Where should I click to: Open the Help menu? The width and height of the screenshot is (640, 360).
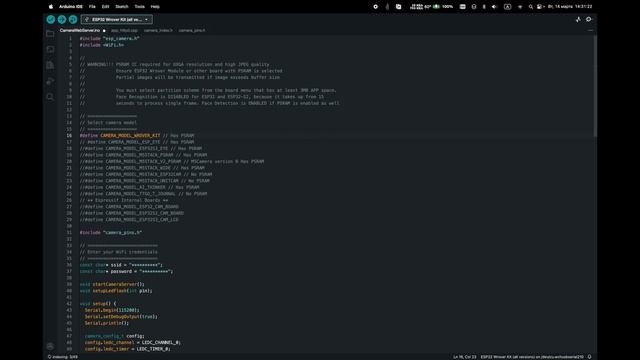click(x=155, y=7)
